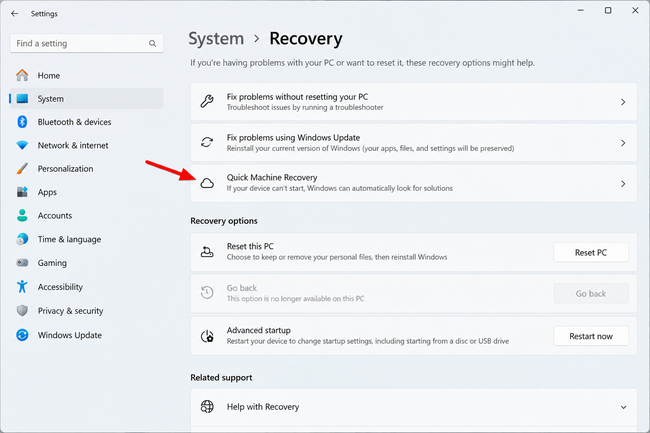Maximize the Settings window
Image resolution: width=650 pixels, height=433 pixels.
(x=608, y=10)
